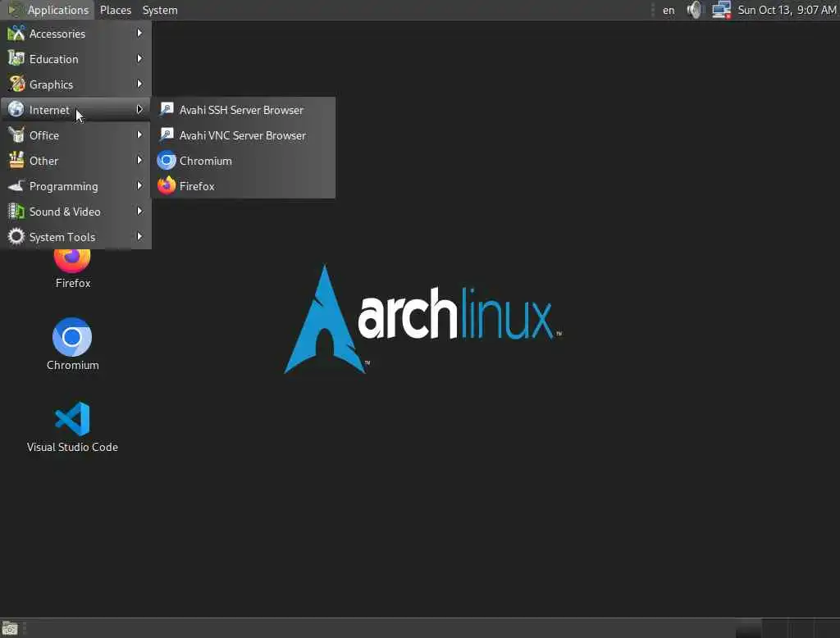Click the System Tools gear icon
Image resolution: width=840 pixels, height=638 pixels.
coord(16,236)
